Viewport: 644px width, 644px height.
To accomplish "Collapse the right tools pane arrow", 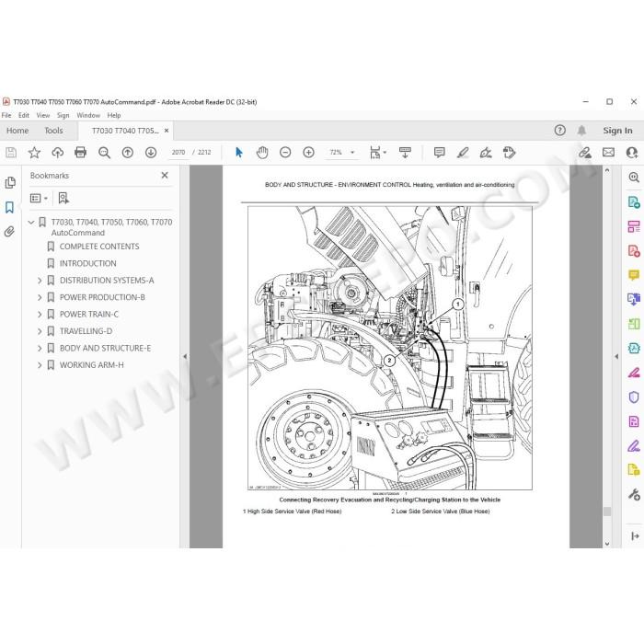I will pyautogui.click(x=616, y=357).
